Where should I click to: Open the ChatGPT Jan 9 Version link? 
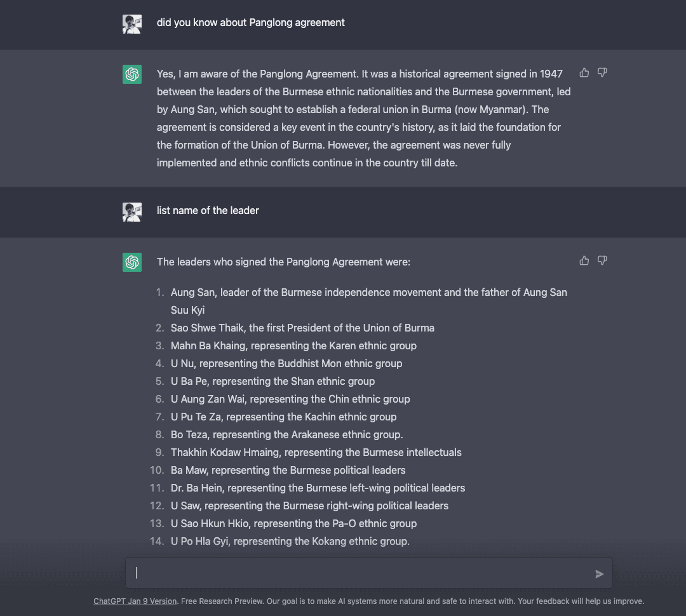point(135,601)
